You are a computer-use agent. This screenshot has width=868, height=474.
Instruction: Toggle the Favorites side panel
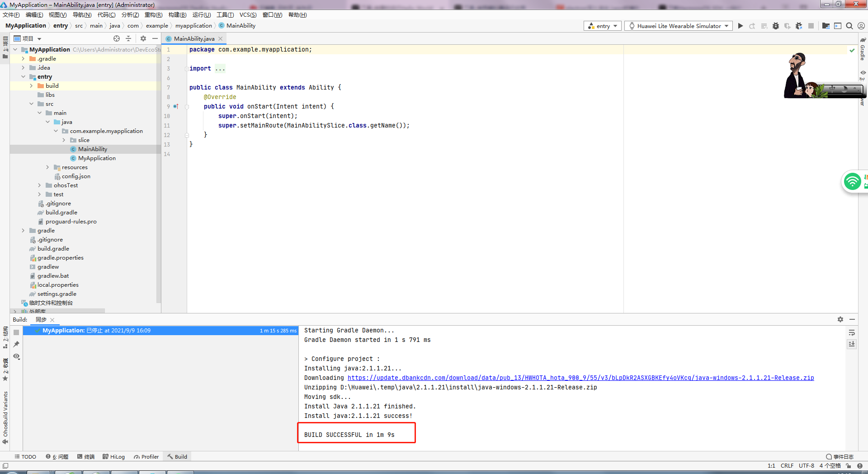(5, 370)
